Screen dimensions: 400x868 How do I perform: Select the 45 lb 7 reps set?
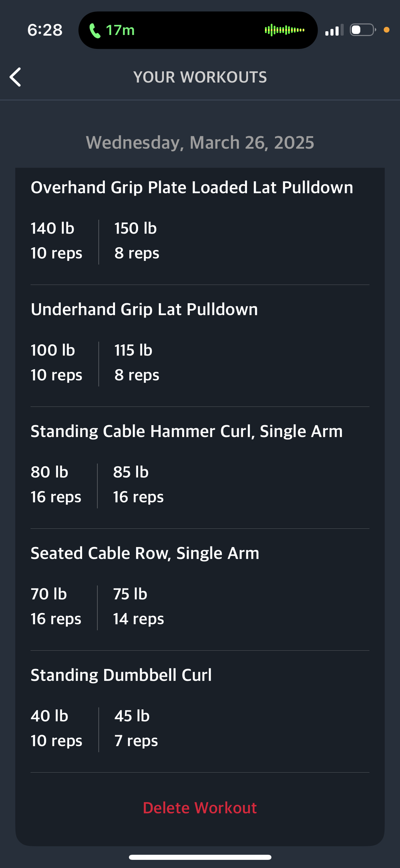pos(136,728)
